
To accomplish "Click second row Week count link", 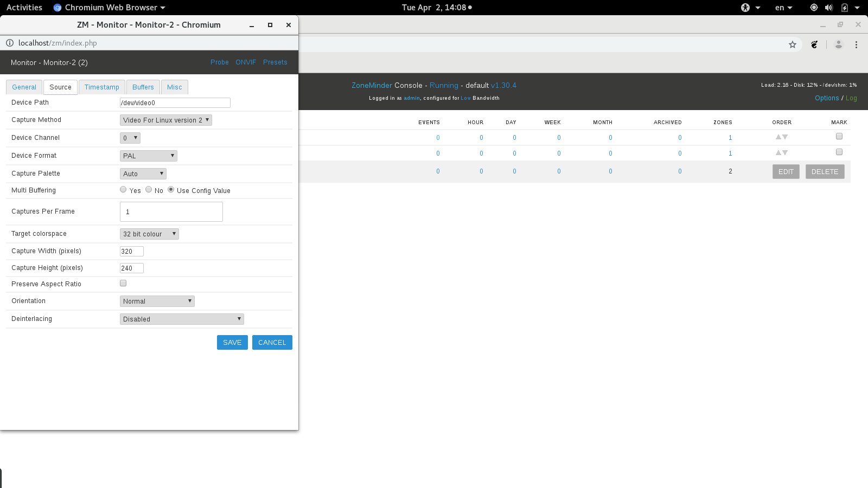I will coord(559,153).
